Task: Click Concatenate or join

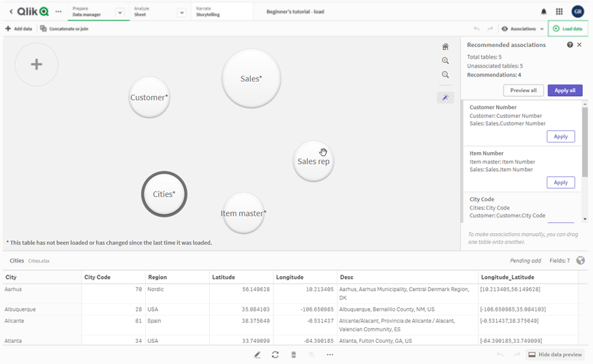Action: (64, 29)
